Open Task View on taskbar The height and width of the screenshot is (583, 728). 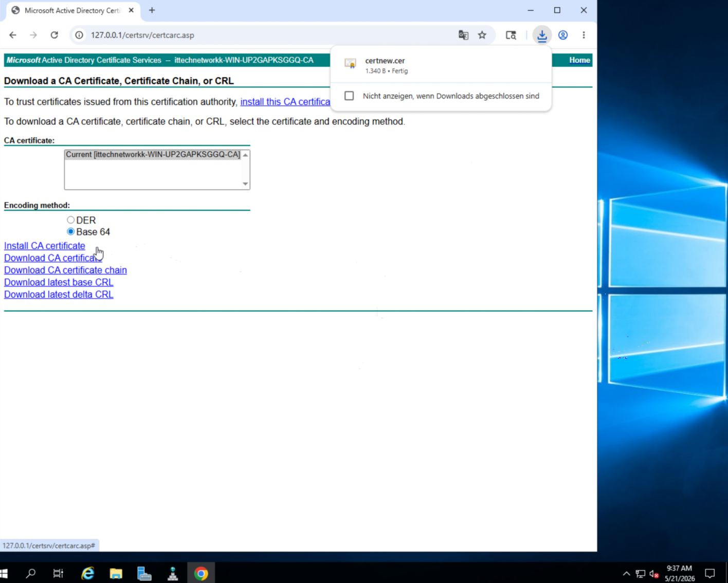coord(58,573)
